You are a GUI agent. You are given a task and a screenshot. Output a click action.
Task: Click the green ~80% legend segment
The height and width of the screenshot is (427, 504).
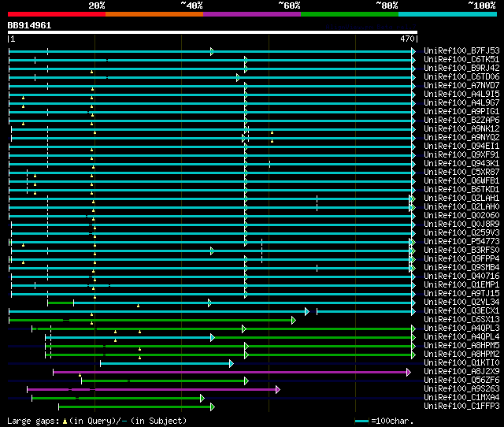click(x=350, y=14)
